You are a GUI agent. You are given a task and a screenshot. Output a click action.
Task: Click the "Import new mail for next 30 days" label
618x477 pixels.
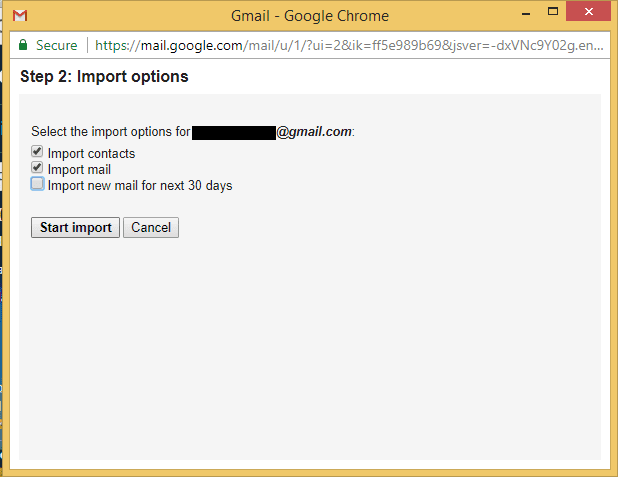[140, 186]
